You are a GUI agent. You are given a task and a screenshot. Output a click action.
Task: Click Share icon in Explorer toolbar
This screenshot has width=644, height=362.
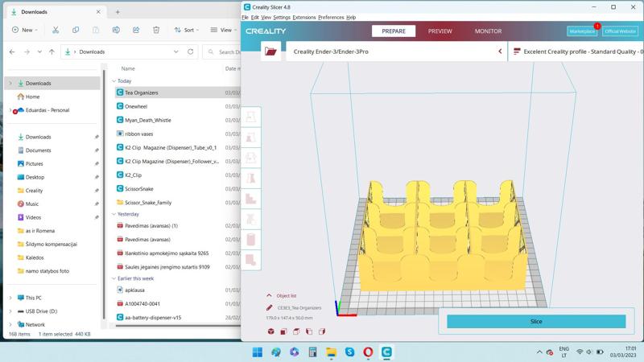click(x=136, y=30)
